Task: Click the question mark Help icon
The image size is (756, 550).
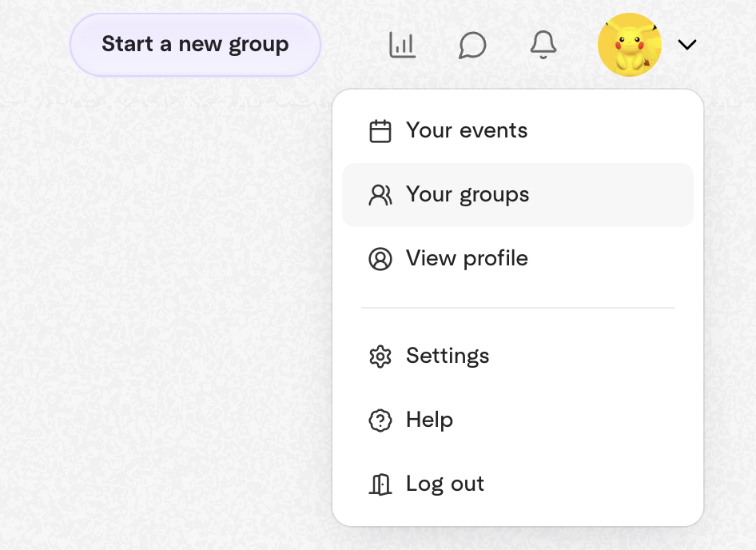Action: (x=380, y=420)
